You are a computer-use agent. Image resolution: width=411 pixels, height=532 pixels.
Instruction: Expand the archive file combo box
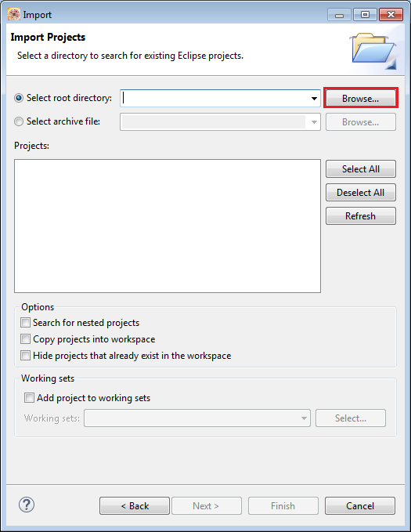314,122
